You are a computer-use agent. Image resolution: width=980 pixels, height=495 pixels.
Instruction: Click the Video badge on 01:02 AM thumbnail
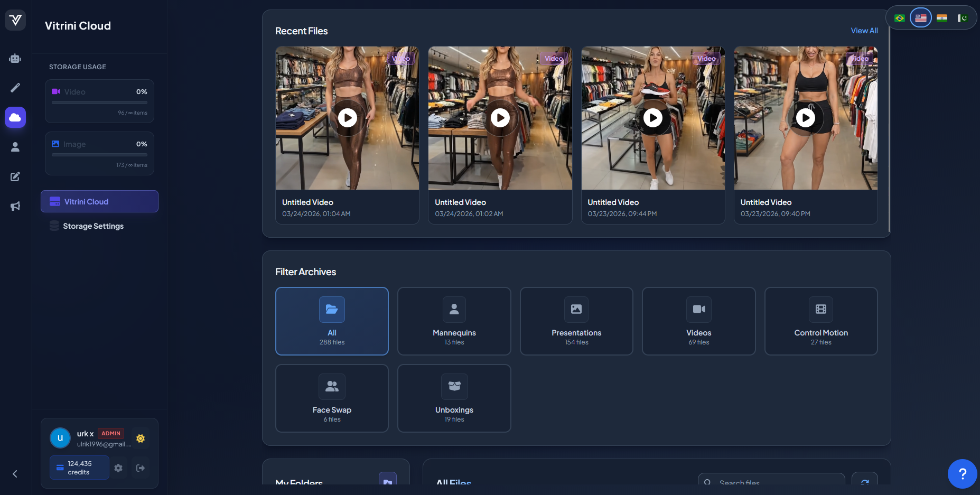554,59
